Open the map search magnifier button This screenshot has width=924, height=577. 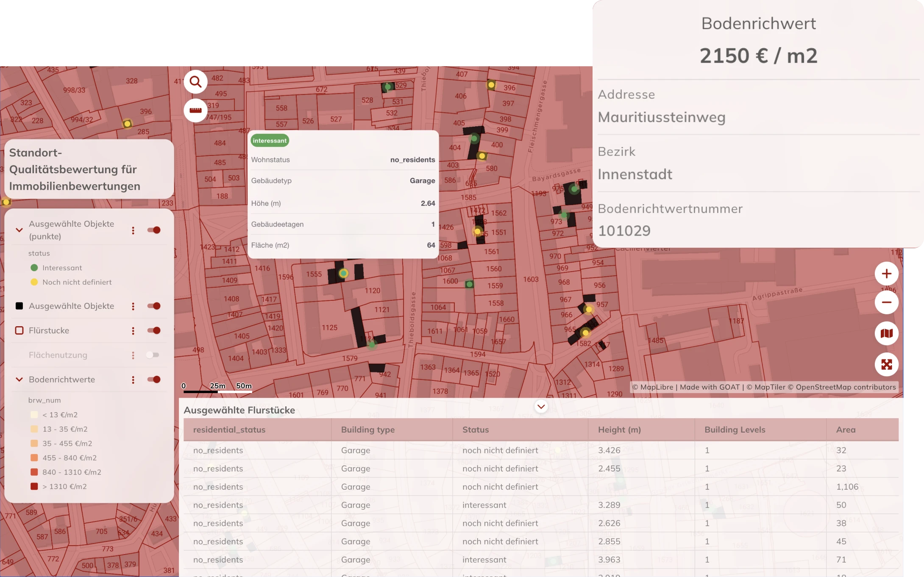click(x=195, y=81)
